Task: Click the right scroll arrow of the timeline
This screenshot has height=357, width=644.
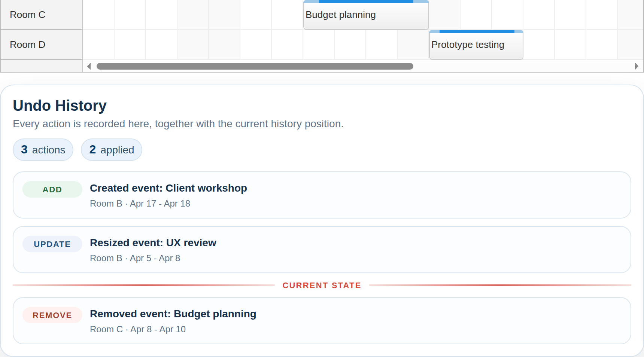Action: point(637,66)
